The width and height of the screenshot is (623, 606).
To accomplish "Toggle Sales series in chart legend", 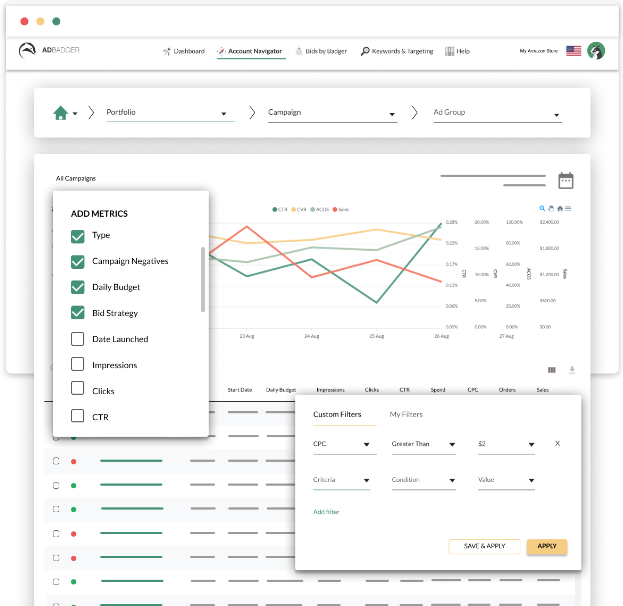I will (341, 209).
